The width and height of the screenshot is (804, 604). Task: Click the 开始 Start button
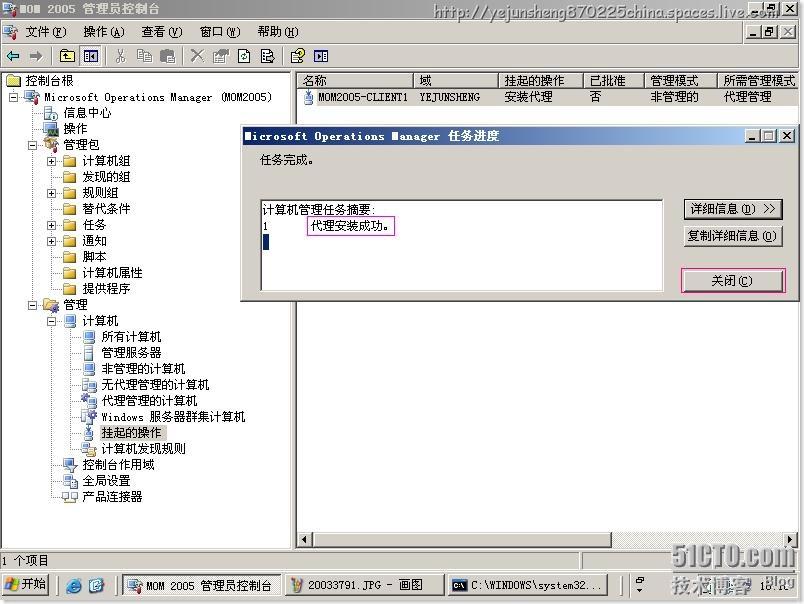[x=26, y=585]
